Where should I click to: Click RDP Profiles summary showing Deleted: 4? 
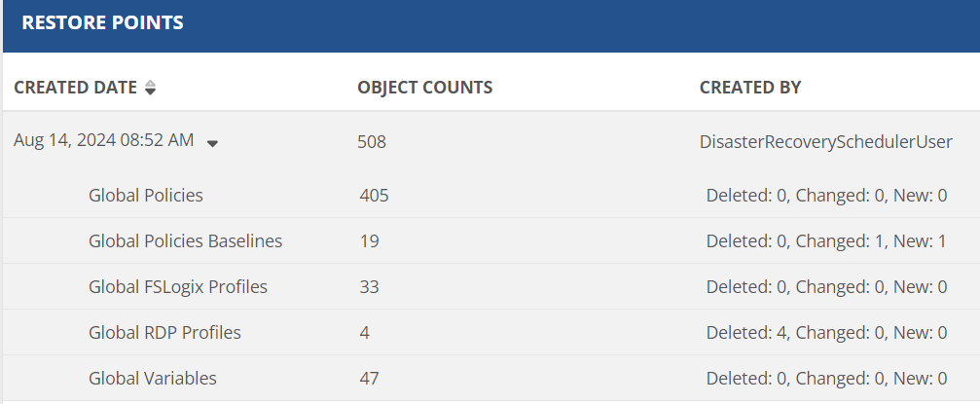pos(826,333)
